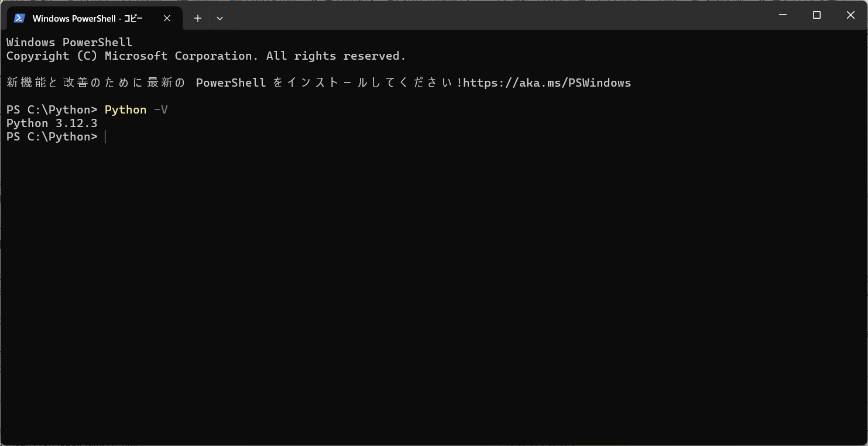Open a new tab with the plus button
The height and width of the screenshot is (446, 868).
197,18
